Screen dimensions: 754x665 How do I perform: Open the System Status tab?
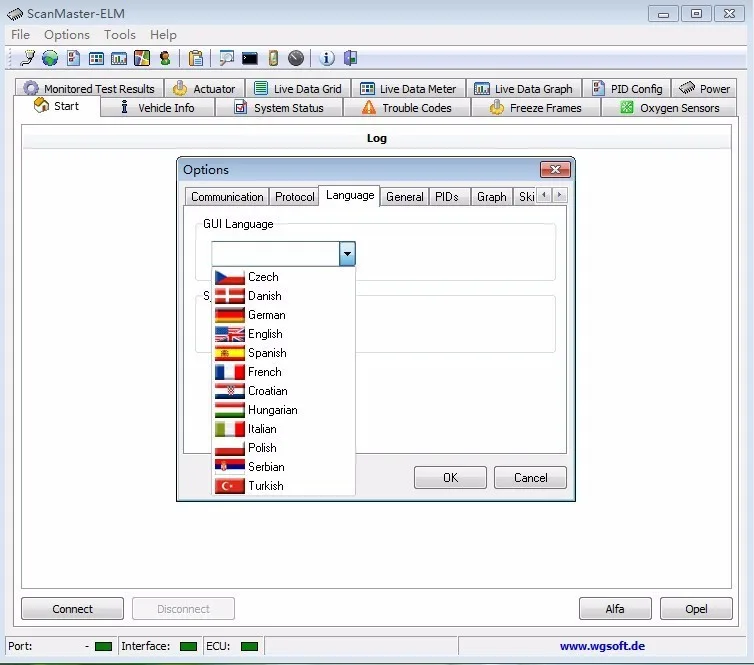pos(279,108)
